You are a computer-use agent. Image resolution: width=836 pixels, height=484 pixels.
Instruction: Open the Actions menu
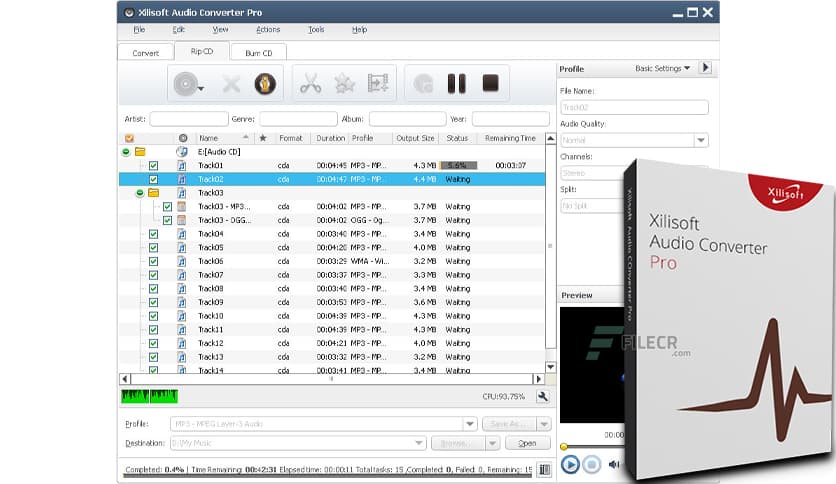tap(268, 30)
